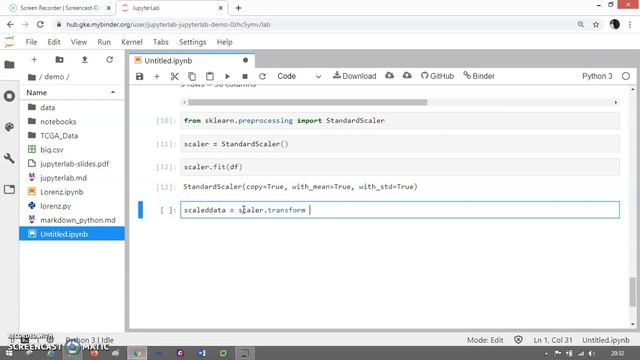Click the StandardScaler import cell
This screenshot has width=640, height=360.
[400, 120]
